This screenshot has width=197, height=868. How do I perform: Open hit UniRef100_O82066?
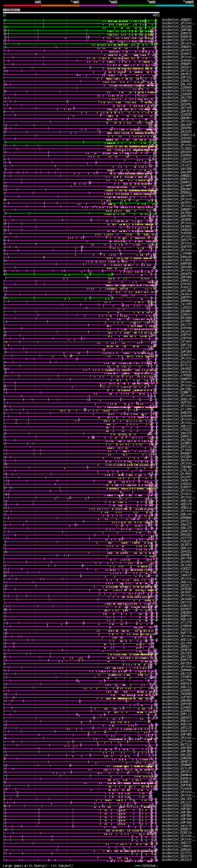click(177, 26)
